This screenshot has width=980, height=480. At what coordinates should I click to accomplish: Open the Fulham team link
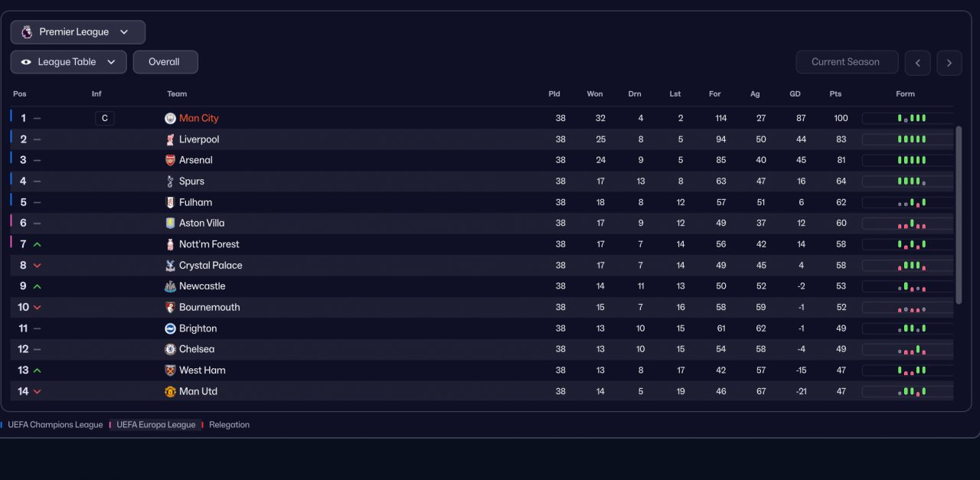pyautogui.click(x=195, y=202)
